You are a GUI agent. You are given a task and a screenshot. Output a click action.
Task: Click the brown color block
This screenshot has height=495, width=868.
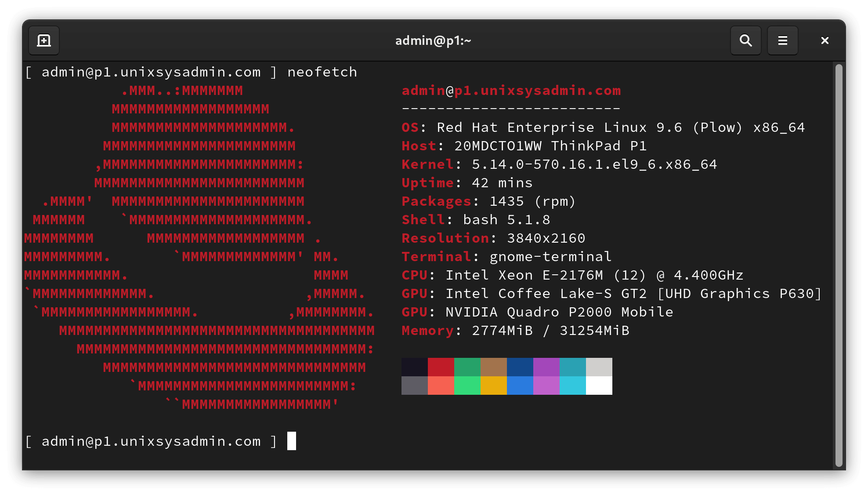tap(494, 367)
